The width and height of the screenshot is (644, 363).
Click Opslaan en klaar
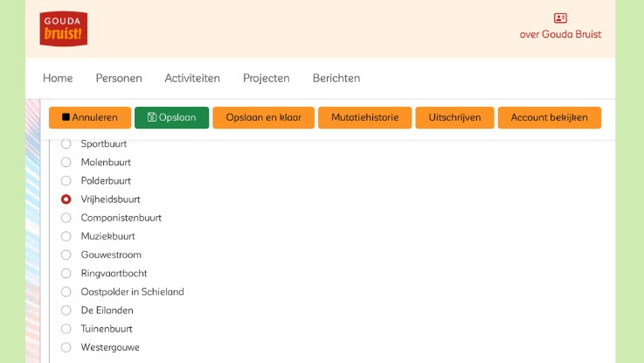(x=263, y=117)
